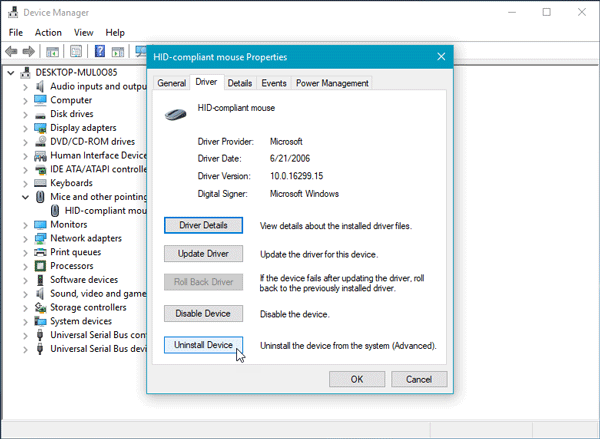Viewport: 600px width, 439px height.
Task: Click the Disable Device button
Action: 203,313
